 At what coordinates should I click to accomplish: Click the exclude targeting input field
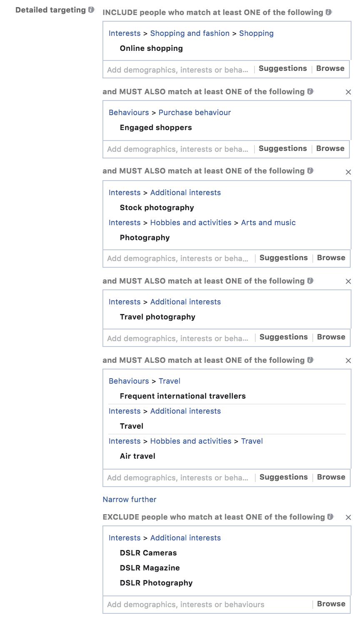(187, 604)
